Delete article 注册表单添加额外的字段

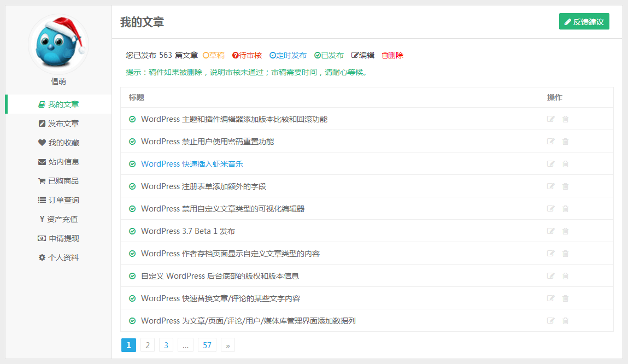tap(565, 186)
